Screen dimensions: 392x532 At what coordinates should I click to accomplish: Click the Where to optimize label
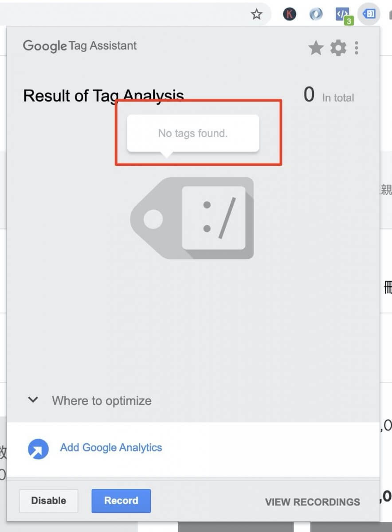tap(102, 401)
